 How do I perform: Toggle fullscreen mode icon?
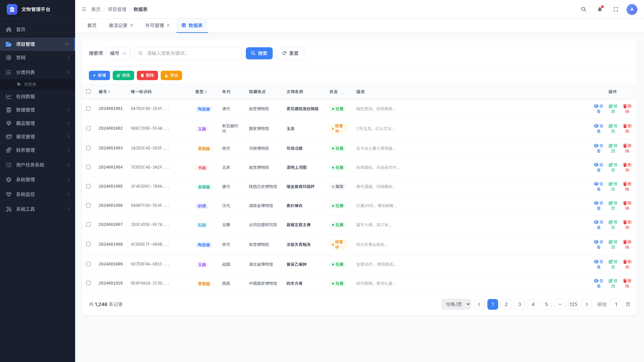616,9
